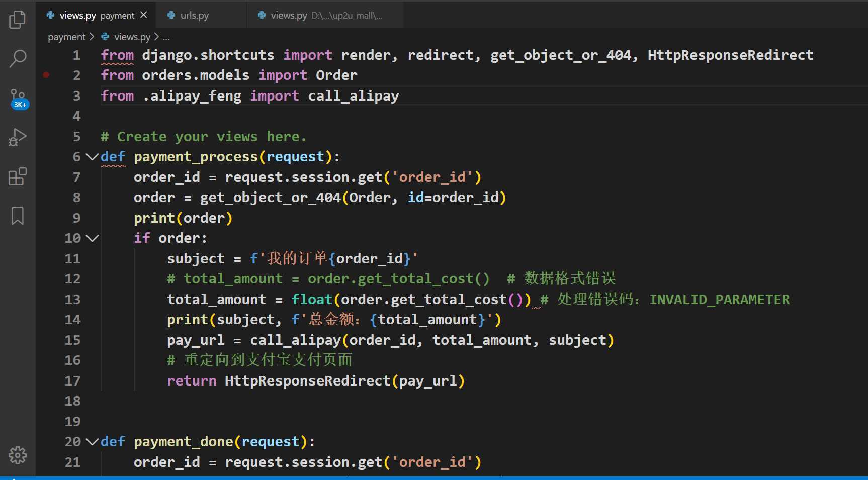Viewport: 868px width, 480px height.
Task: Open the 'payment' folder breadcrumb
Action: click(x=66, y=37)
